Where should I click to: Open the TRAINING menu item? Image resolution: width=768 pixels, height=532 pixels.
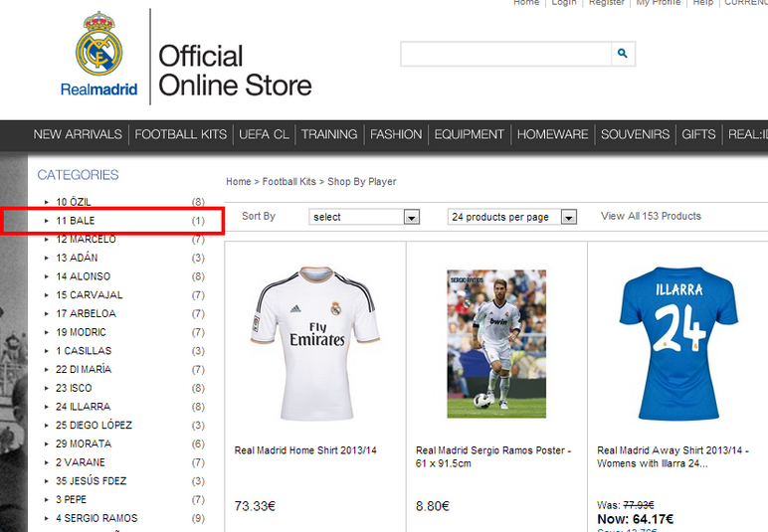coord(329,134)
